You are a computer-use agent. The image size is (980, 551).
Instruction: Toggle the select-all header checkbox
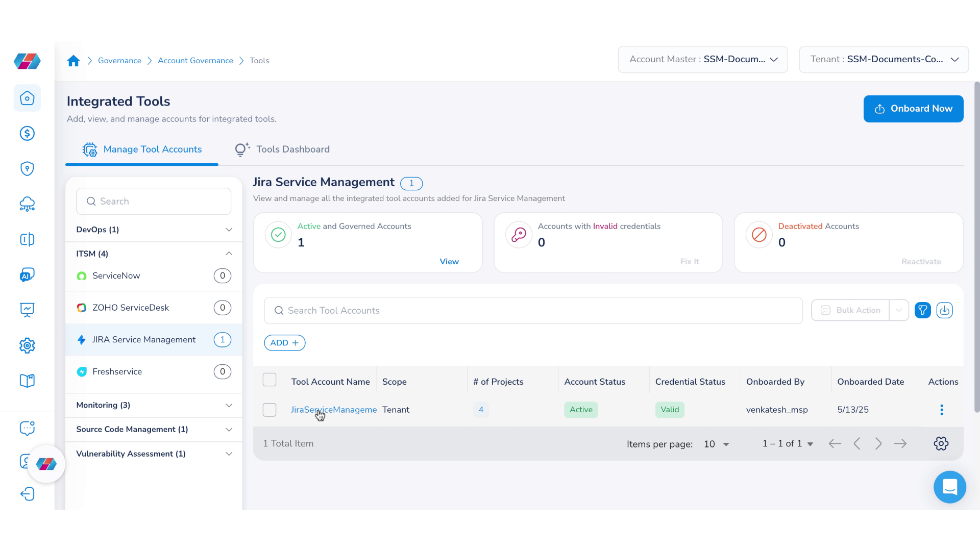coord(269,380)
